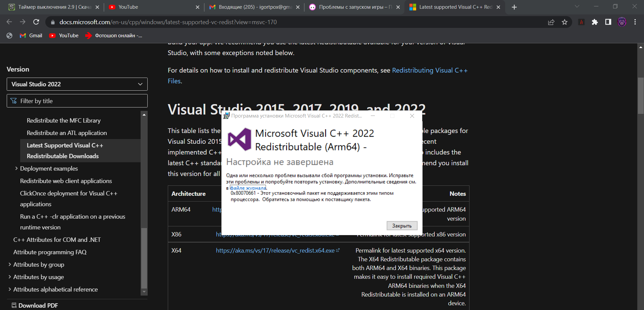Screen dimensions: 644x310
Task: Click Download PDF
Action: [35, 305]
